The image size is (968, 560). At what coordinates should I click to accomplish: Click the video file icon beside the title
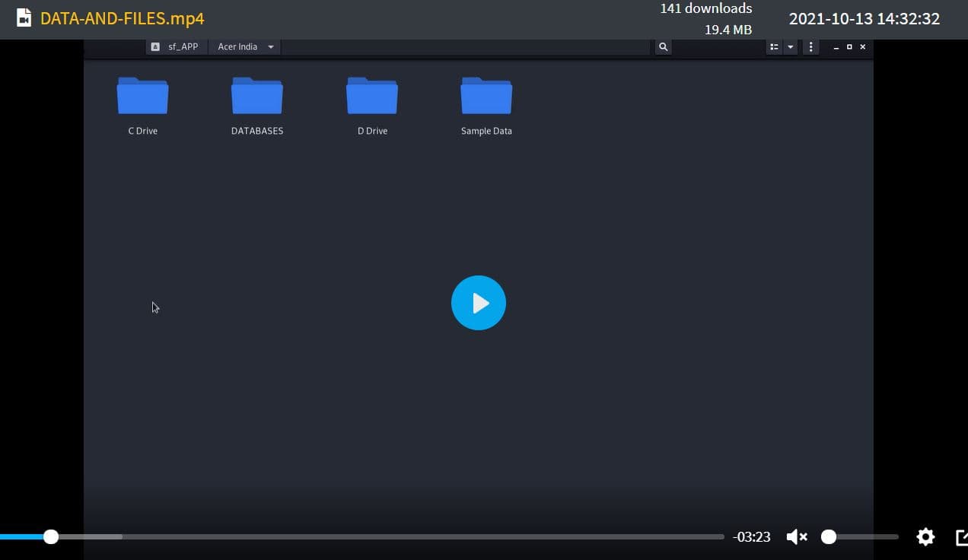24,18
